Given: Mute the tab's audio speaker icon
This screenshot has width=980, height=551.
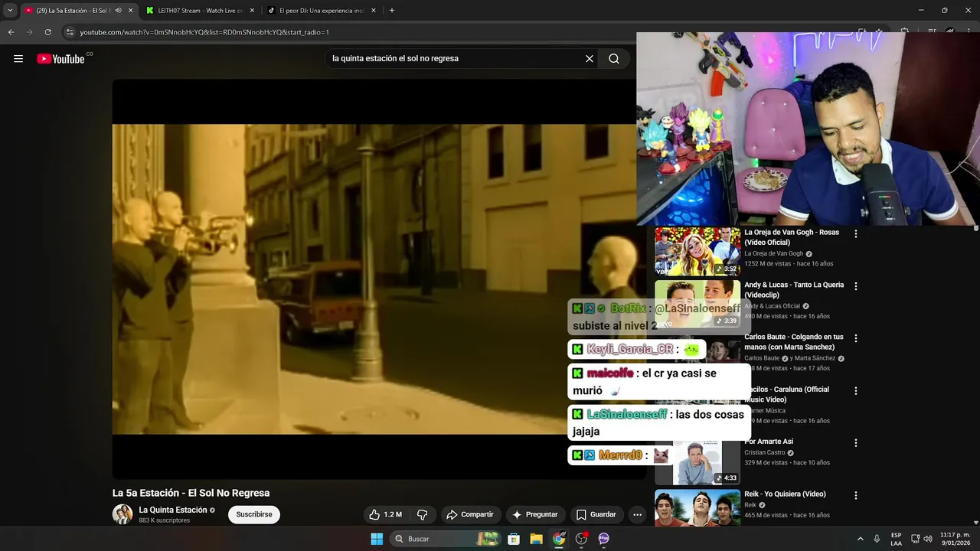Looking at the screenshot, I should click(118, 11).
